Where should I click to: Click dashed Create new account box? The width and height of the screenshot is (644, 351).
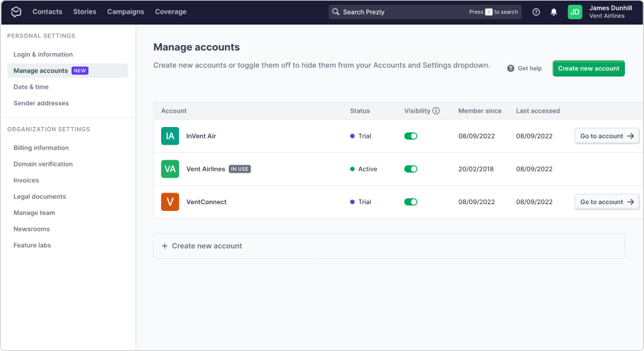[389, 246]
